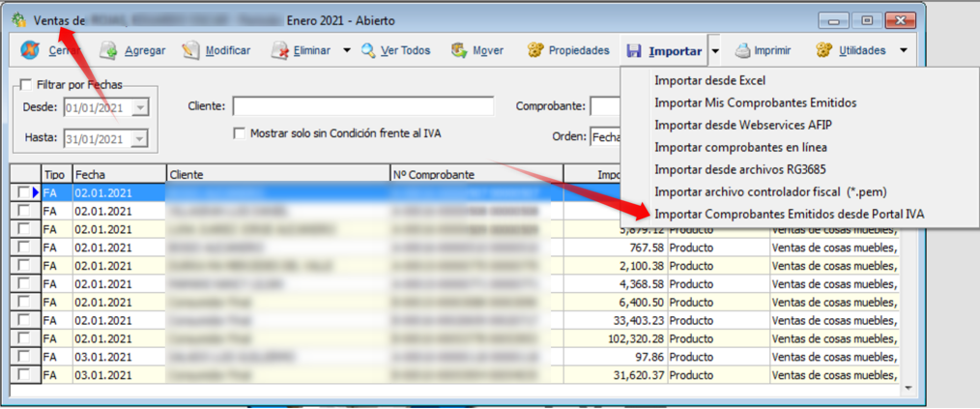Select Importar desde Excel
This screenshot has height=409, width=980.
[x=708, y=80]
